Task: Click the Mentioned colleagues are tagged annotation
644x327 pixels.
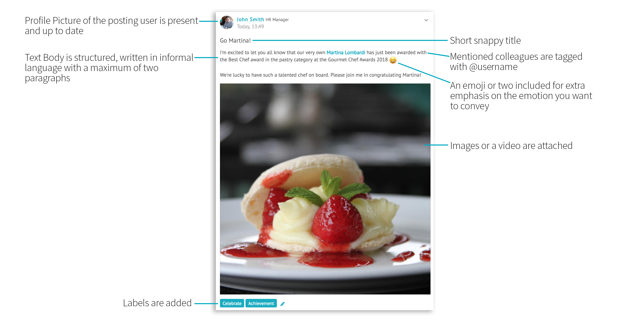Action: coord(516,62)
